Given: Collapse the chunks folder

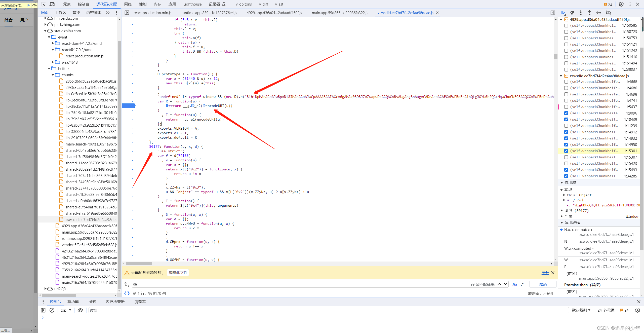Looking at the screenshot, I should tap(53, 75).
